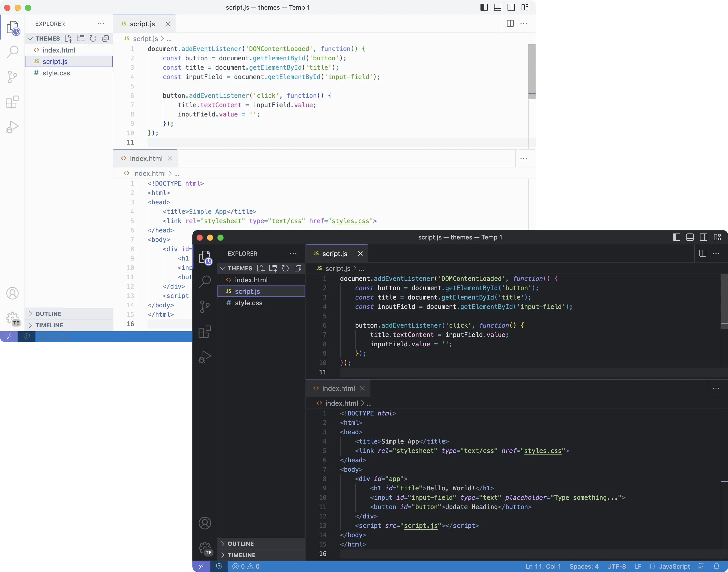Toggle bottom panel in light title bar

click(498, 7)
